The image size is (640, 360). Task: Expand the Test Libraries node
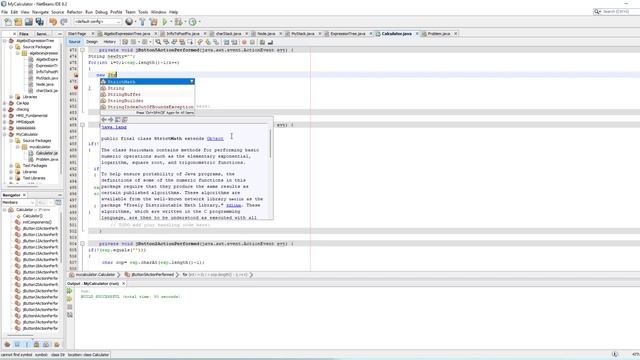coord(11,178)
